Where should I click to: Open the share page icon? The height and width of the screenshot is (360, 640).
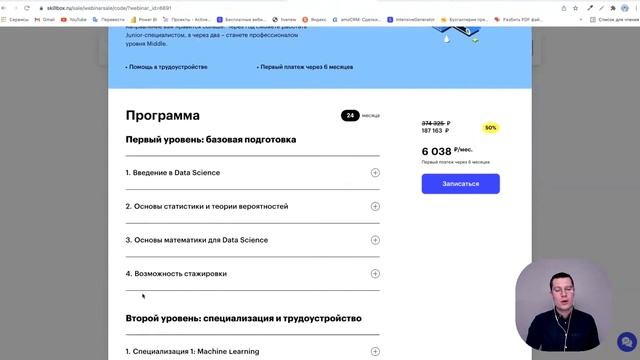click(564, 8)
